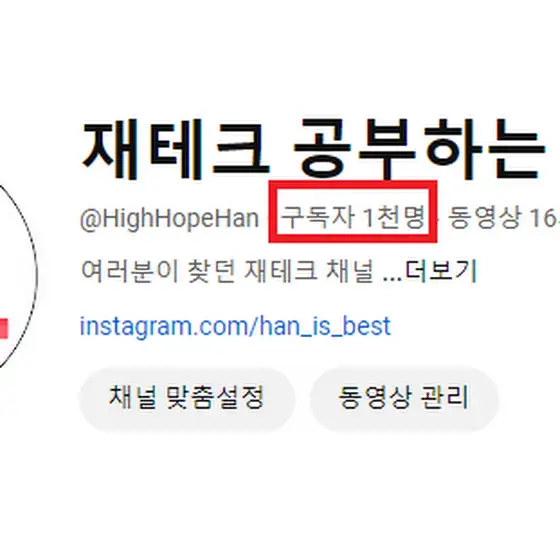Open the instagram.com/han_is_best link
Screen dimensions: 560x560
pos(235,326)
